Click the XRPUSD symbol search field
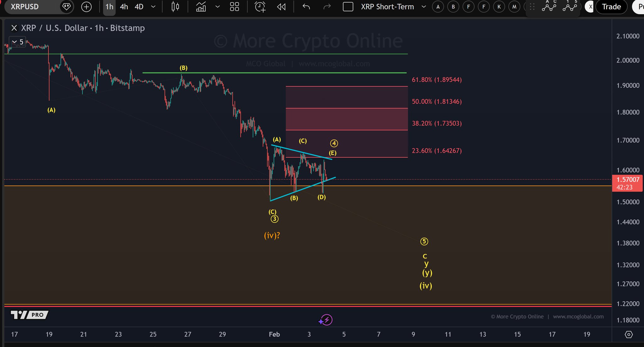Screen dimensions: 644x347 point(31,7)
